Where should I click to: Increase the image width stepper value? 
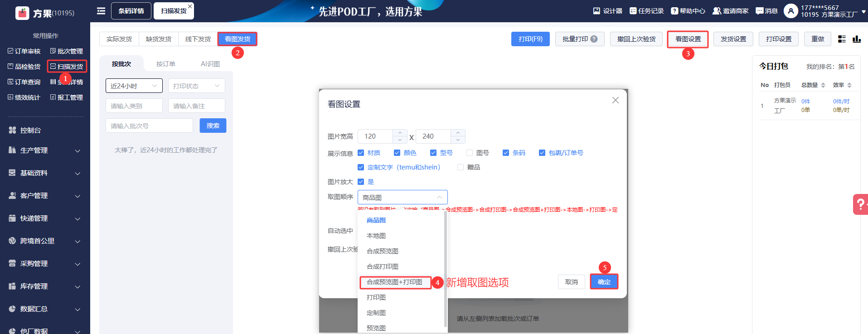tap(400, 133)
